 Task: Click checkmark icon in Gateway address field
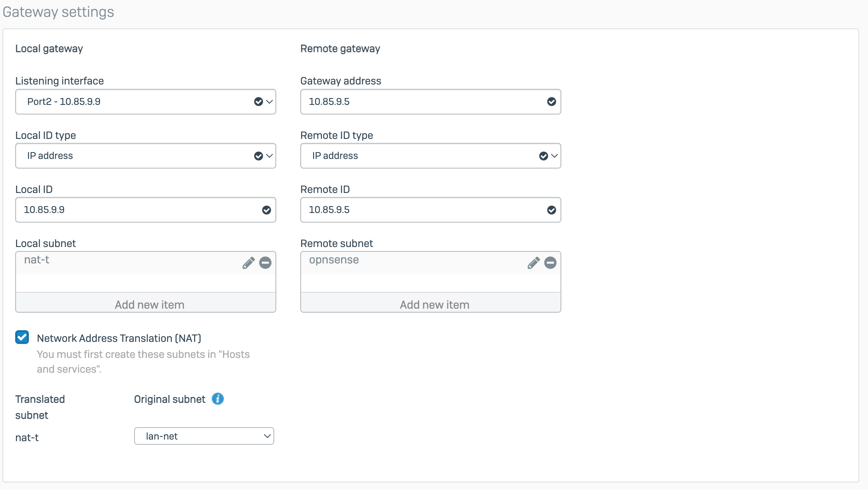551,102
